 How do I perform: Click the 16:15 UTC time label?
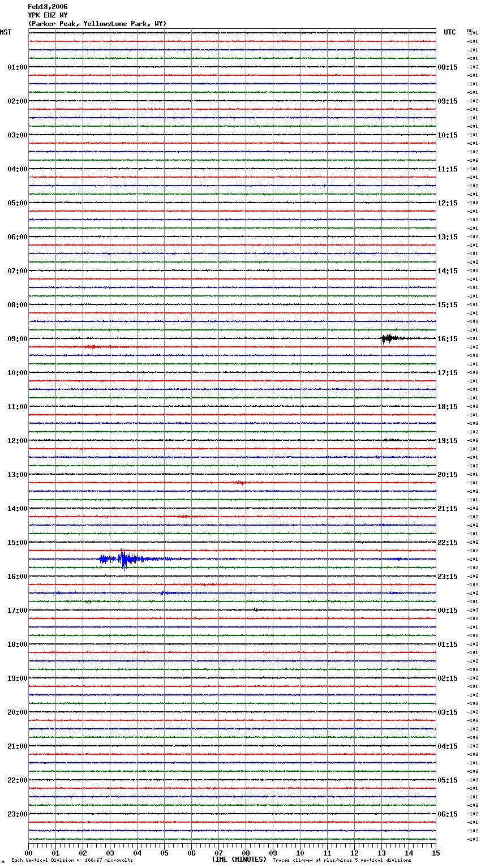coord(448,339)
